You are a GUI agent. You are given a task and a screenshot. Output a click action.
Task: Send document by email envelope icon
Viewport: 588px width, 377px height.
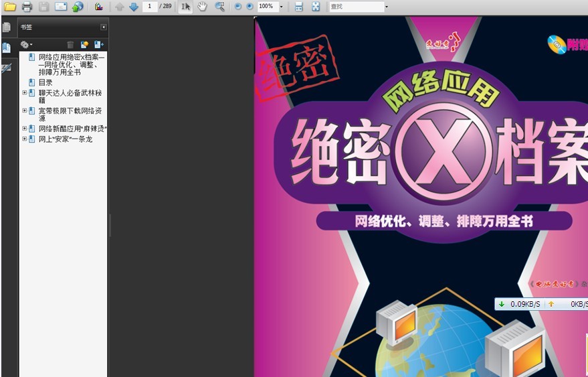61,7
